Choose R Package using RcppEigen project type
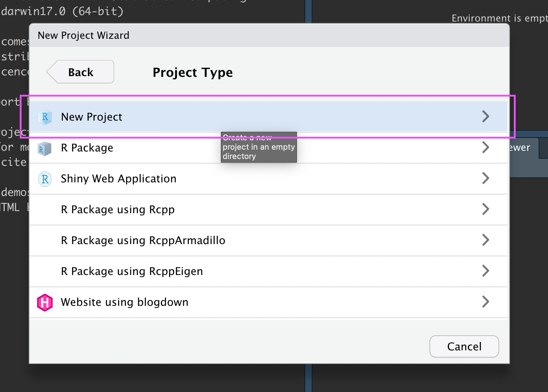 coord(131,271)
